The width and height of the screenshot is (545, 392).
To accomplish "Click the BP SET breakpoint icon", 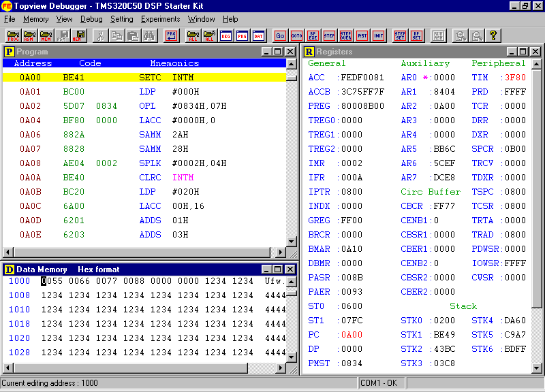I will tap(416, 35).
